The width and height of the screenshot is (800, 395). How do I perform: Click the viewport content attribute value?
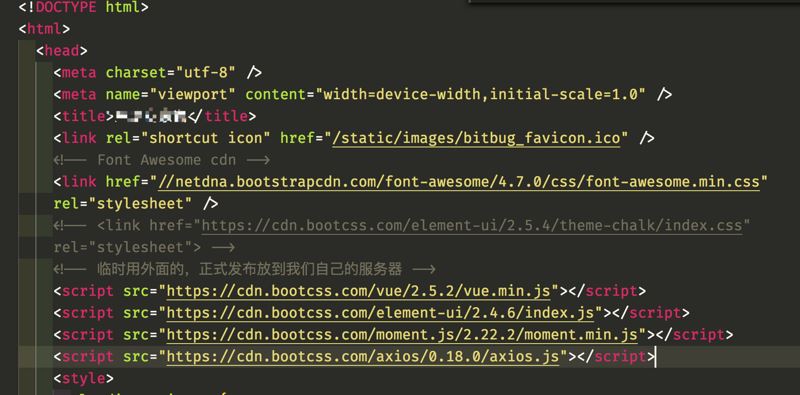click(481, 94)
